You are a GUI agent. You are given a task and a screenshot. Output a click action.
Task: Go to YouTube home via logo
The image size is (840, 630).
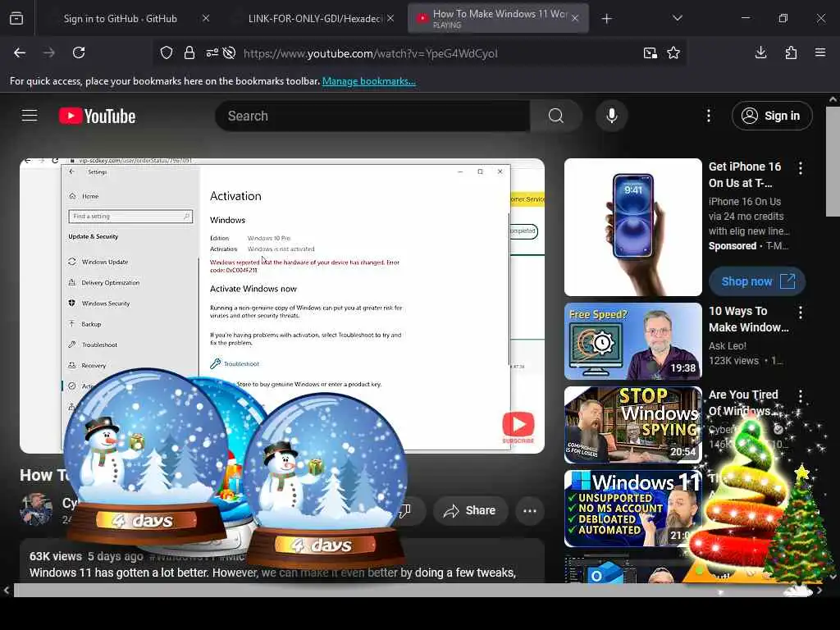(x=97, y=116)
